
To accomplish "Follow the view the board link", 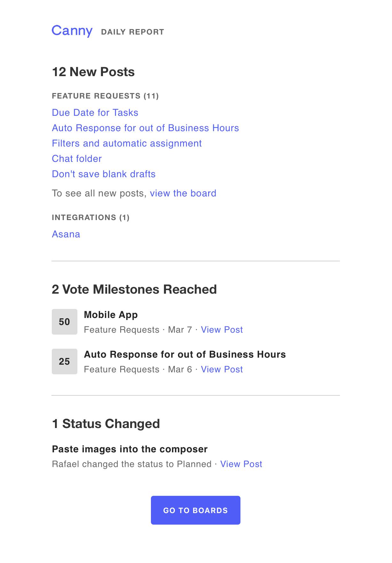I will [x=183, y=193].
